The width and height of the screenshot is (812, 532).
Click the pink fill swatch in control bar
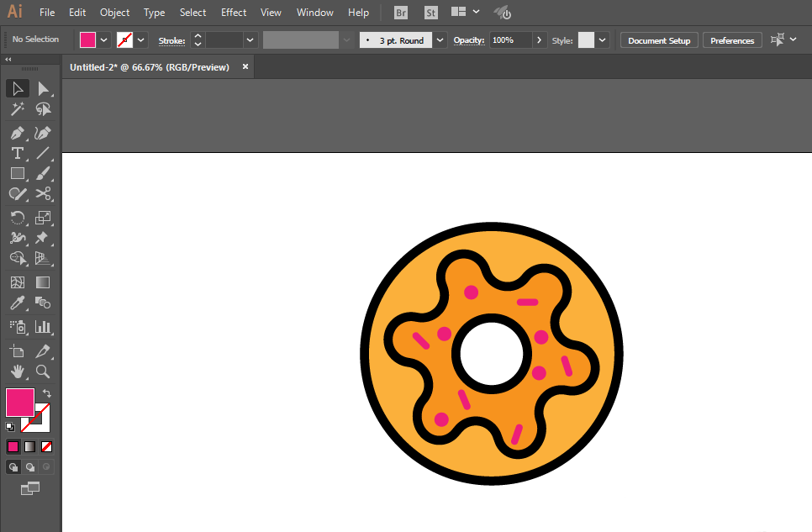88,40
